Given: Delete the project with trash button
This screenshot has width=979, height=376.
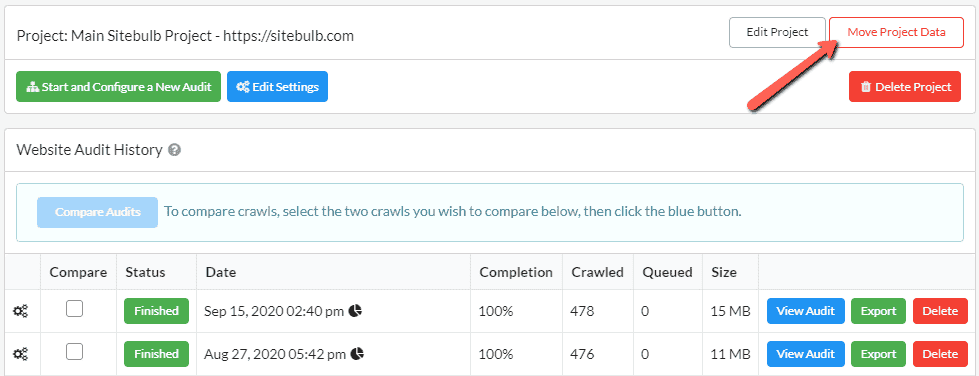Looking at the screenshot, I should pyautogui.click(x=905, y=87).
